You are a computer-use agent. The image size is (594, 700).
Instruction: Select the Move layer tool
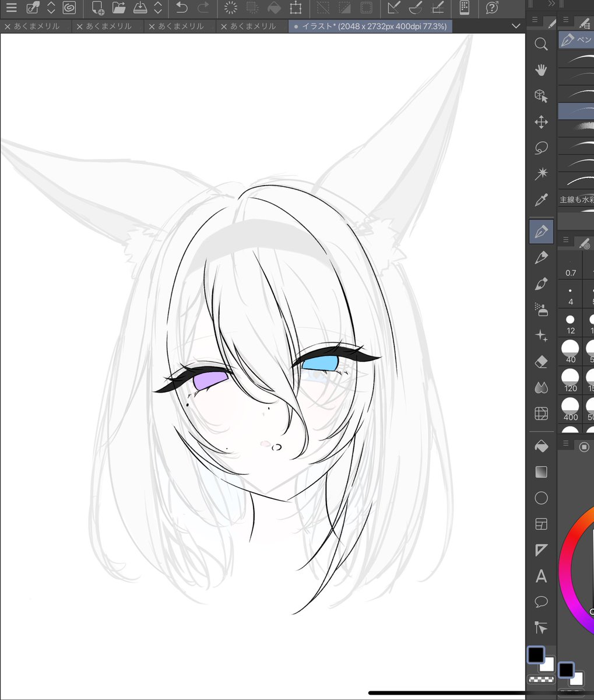click(541, 122)
